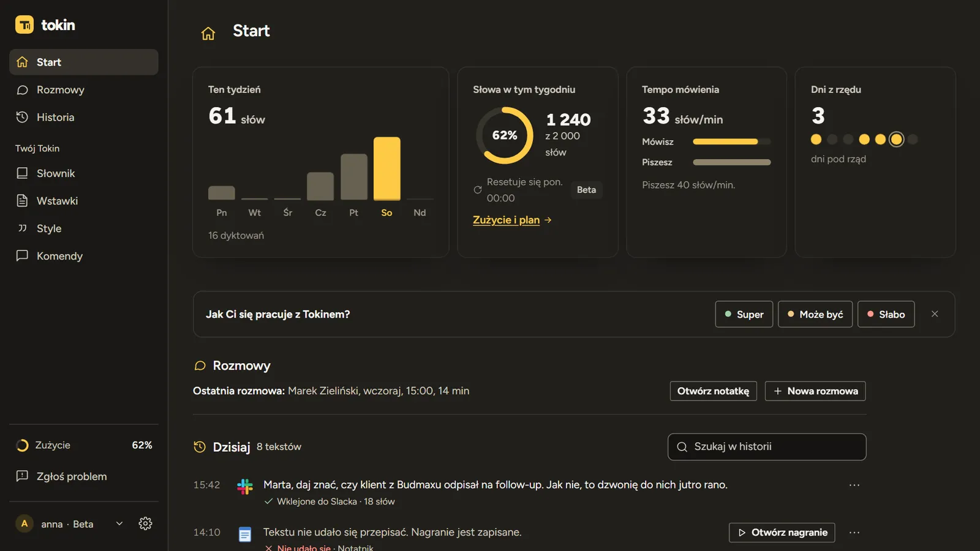Click the "8 tekstów" count next to Dzisiaj
980x551 pixels.
point(279,447)
